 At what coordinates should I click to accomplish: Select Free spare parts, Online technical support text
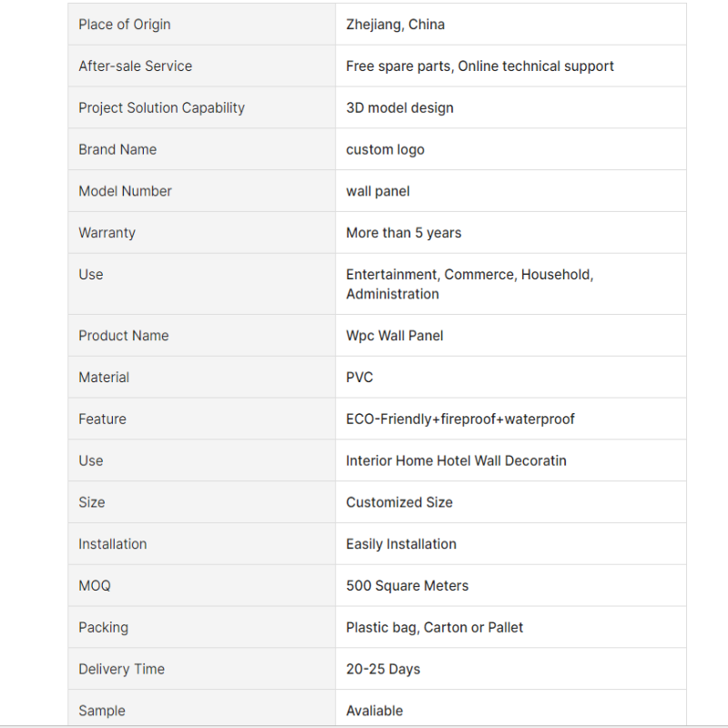(x=480, y=66)
